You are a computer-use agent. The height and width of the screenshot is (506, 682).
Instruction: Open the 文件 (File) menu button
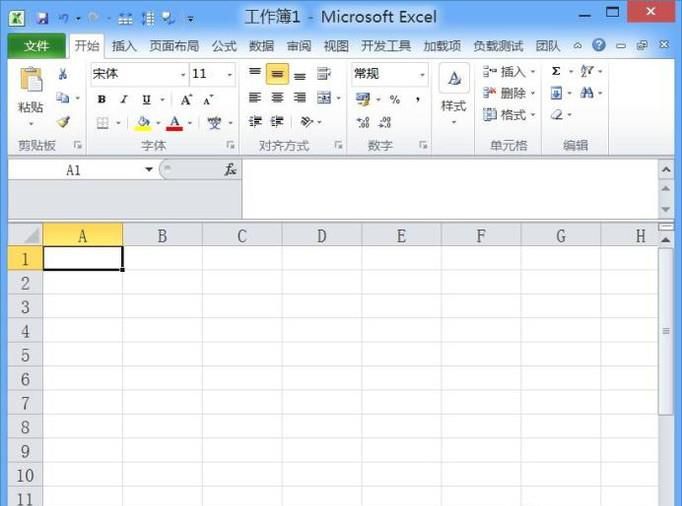coord(36,46)
